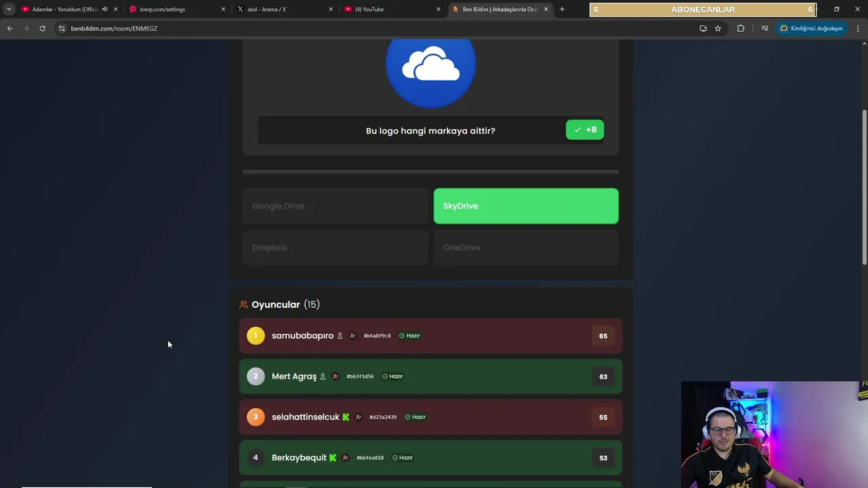Click the player name selahattinselcuk
This screenshot has height=488, width=868.
click(x=305, y=417)
